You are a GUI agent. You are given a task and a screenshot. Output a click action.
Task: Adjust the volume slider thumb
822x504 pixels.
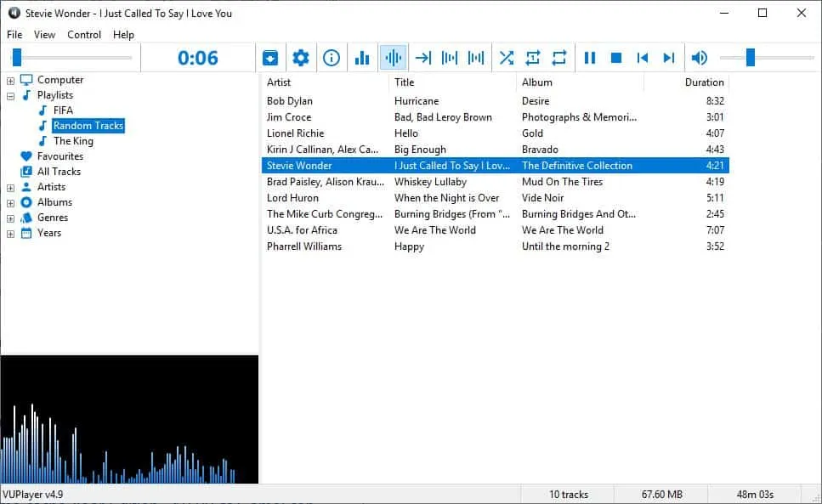click(751, 58)
